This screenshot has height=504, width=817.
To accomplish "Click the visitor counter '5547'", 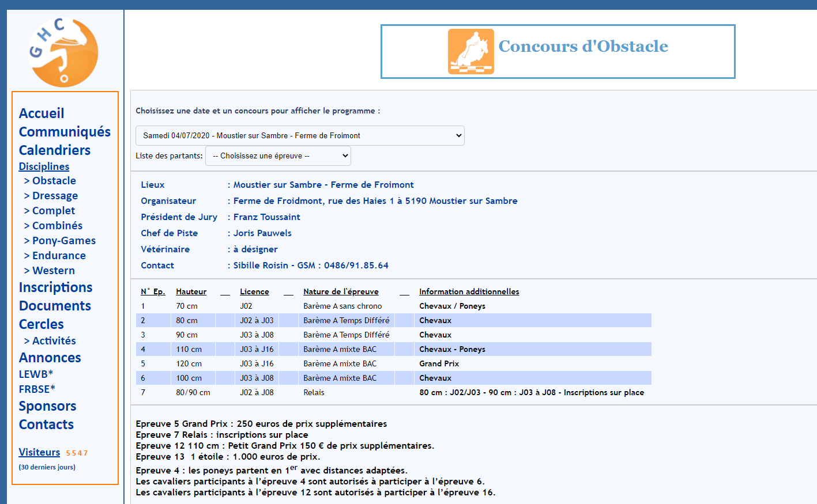I will (77, 453).
